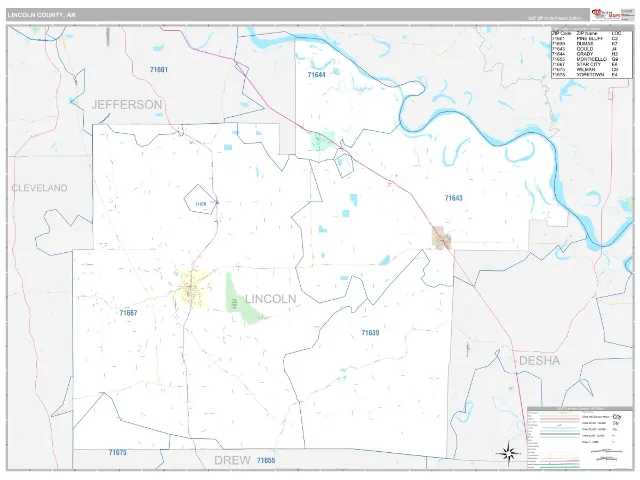The image size is (640, 480).
Task: Click the LINCOLN county label
Action: [271, 299]
